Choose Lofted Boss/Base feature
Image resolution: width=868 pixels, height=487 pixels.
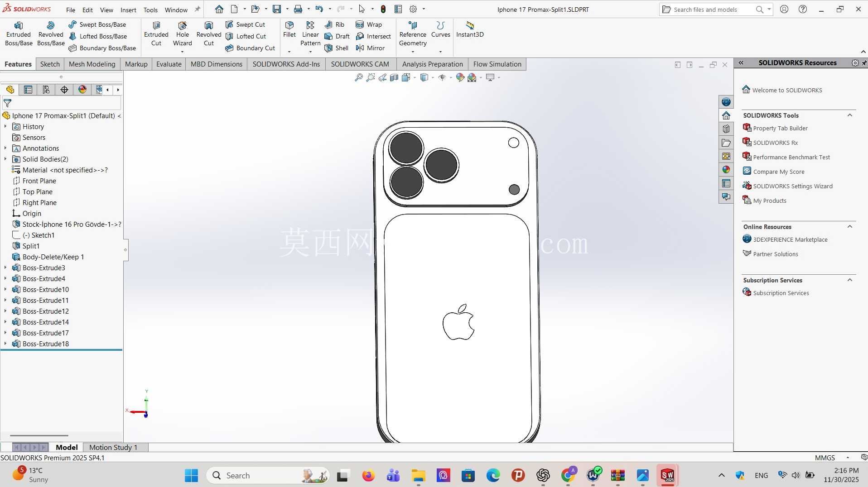pos(98,36)
